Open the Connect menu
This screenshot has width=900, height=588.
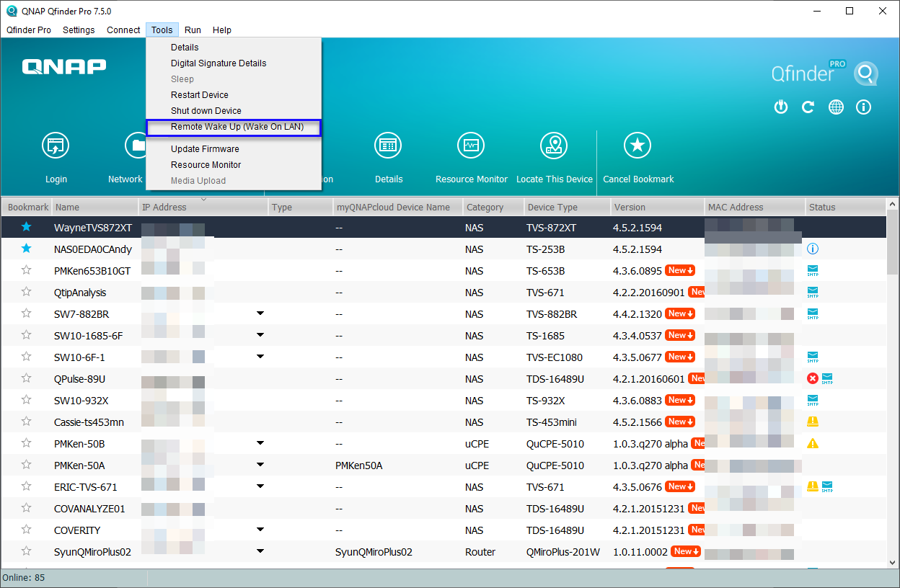pyautogui.click(x=123, y=30)
